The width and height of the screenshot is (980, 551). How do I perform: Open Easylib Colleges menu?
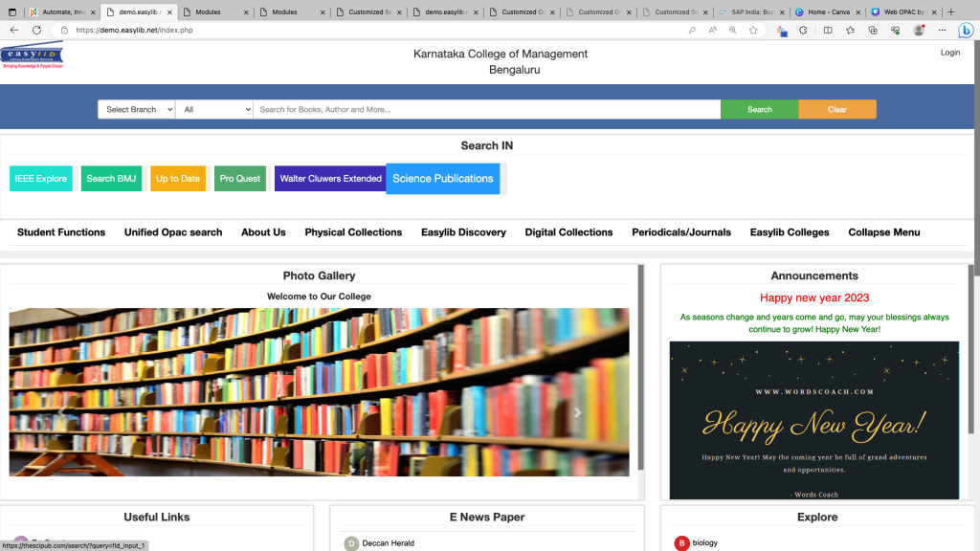pos(790,232)
